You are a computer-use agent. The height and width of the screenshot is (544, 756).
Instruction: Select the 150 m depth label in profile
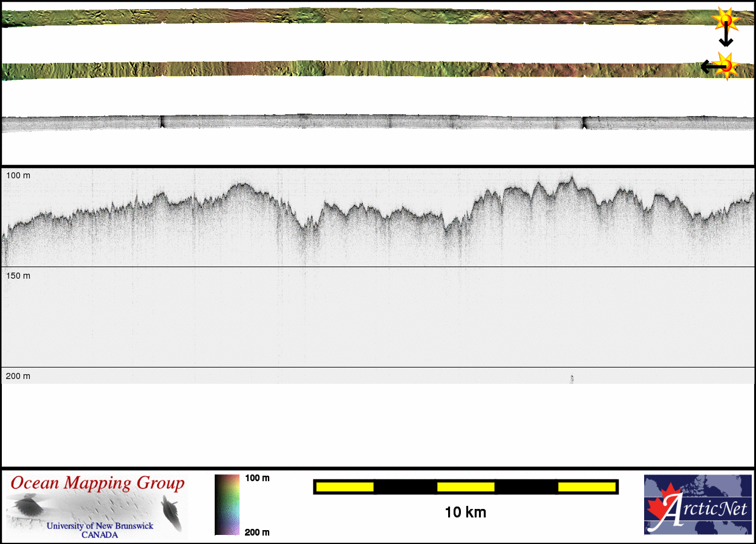pos(18,276)
